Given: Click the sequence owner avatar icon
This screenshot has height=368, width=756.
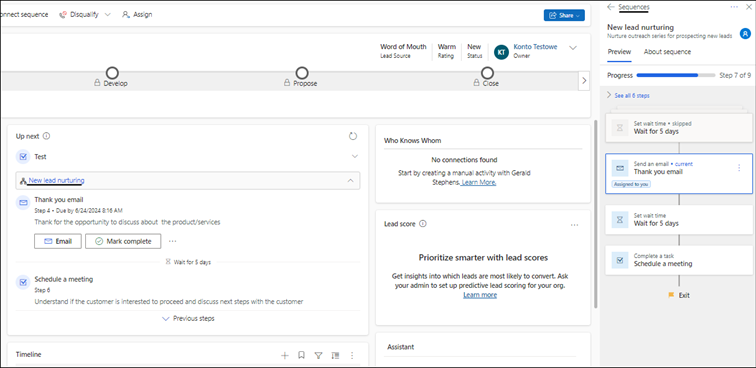Looking at the screenshot, I should coord(745,34).
